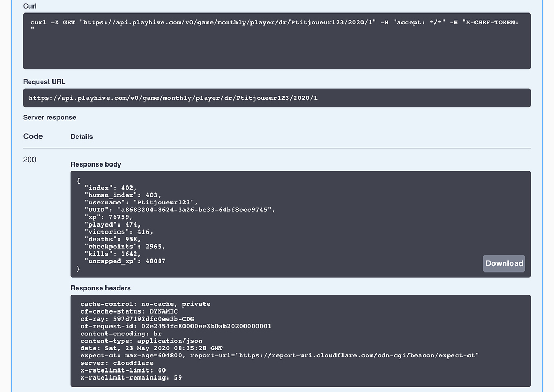The width and height of the screenshot is (554, 392).
Task: Click the Details column header
Action: tap(82, 137)
